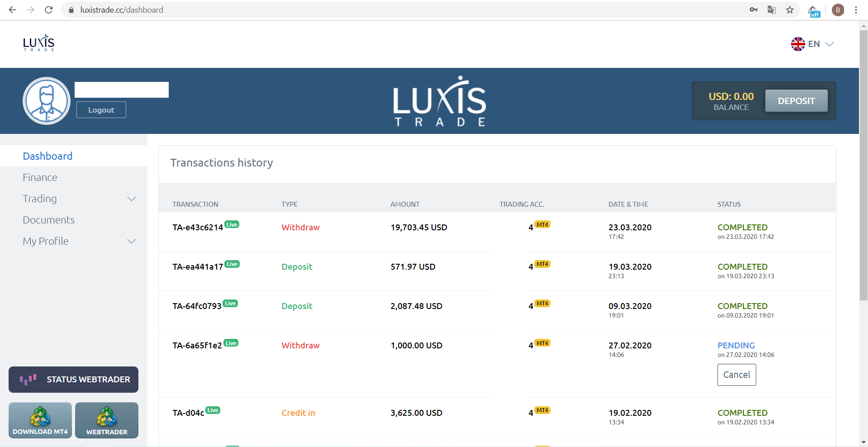Click the translate page icon

click(x=772, y=10)
